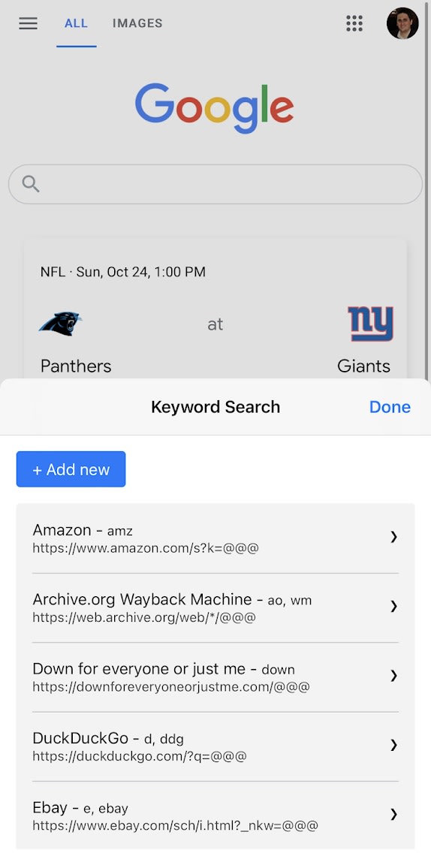Expand the Down for everyone chevron
431x868 pixels.
[393, 675]
